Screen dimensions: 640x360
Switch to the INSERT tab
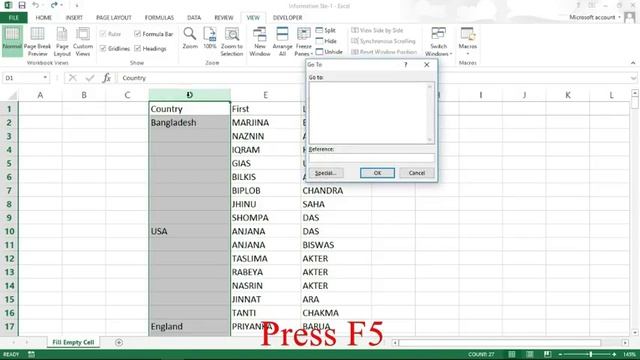point(74,18)
